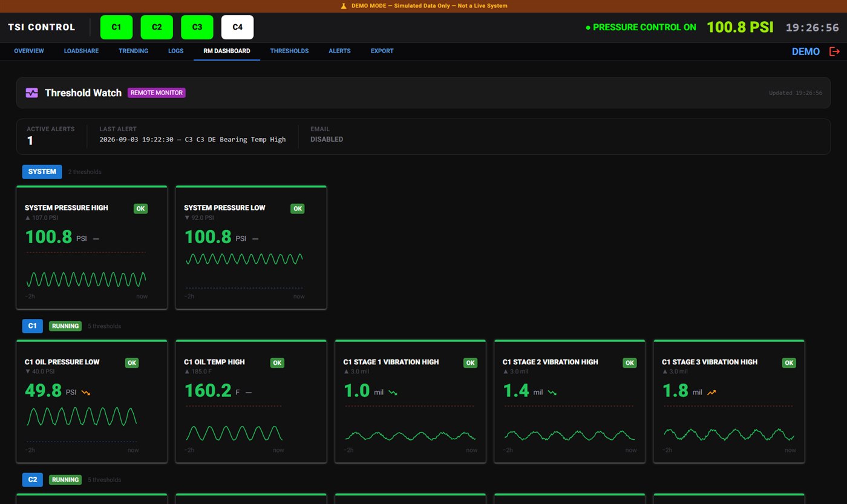Open the Export tab
Viewport: 847px width, 504px height.
point(382,51)
